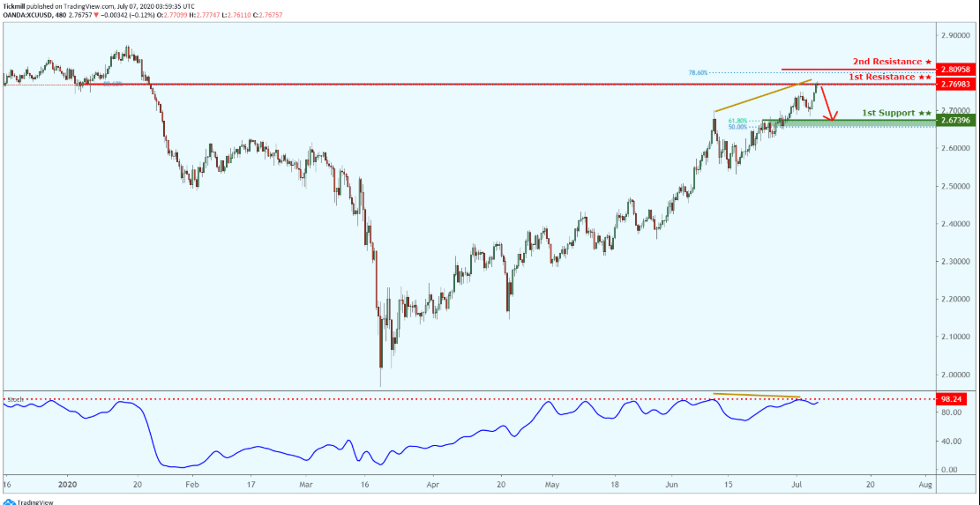The height and width of the screenshot is (505, 980).
Task: Click the 18 date label on time axis
Action: [x=615, y=483]
